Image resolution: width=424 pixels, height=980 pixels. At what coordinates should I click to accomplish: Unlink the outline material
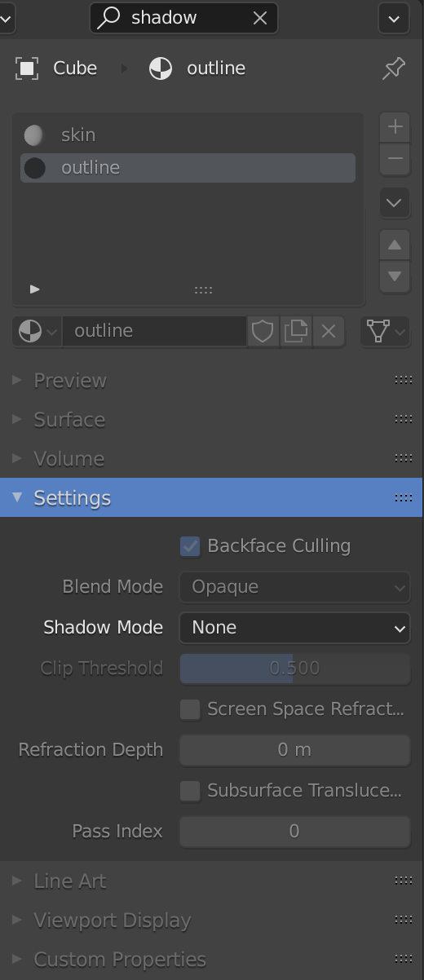coord(329,331)
